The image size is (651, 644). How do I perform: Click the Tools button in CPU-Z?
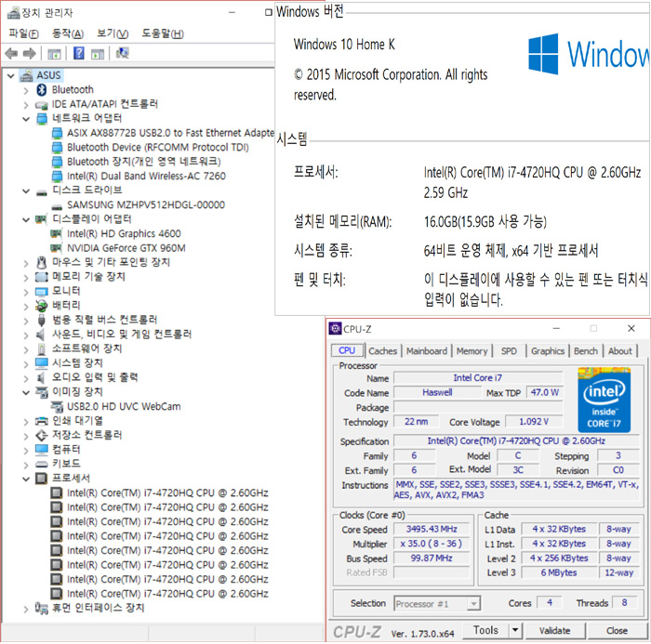click(x=485, y=630)
